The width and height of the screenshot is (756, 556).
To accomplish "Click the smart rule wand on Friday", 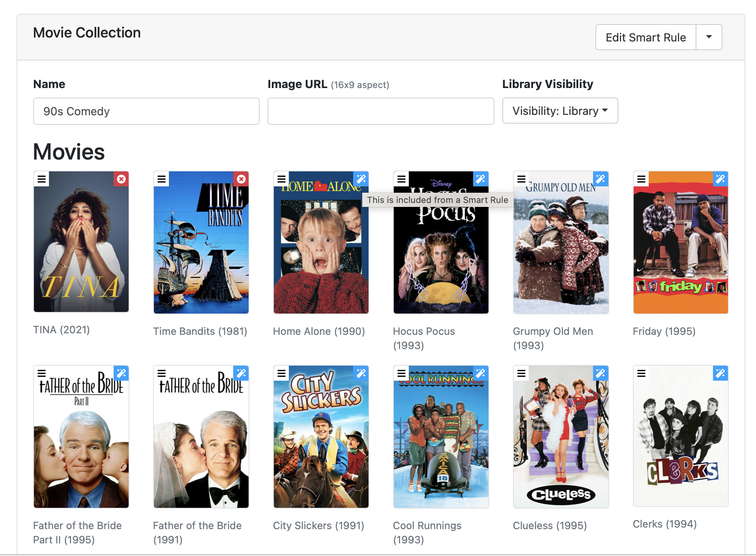I will [x=721, y=179].
